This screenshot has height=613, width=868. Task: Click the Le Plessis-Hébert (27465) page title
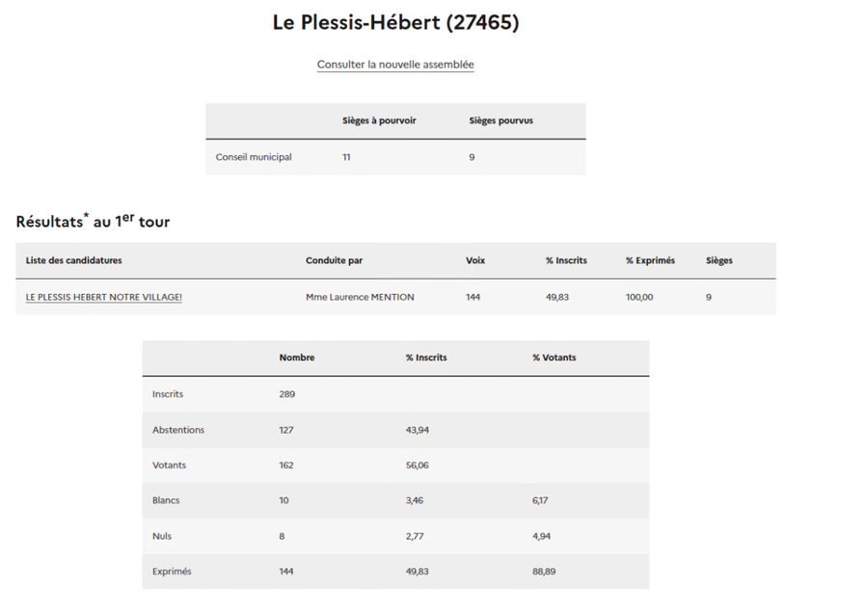coord(395,23)
